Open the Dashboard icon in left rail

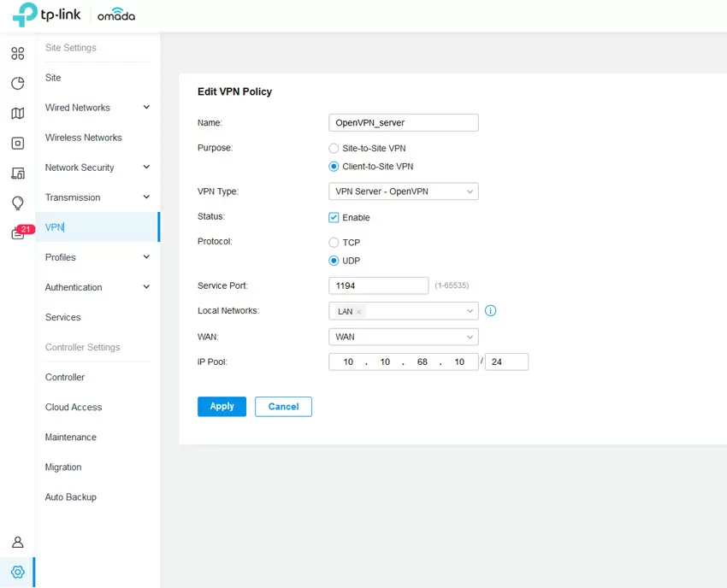pyautogui.click(x=17, y=54)
